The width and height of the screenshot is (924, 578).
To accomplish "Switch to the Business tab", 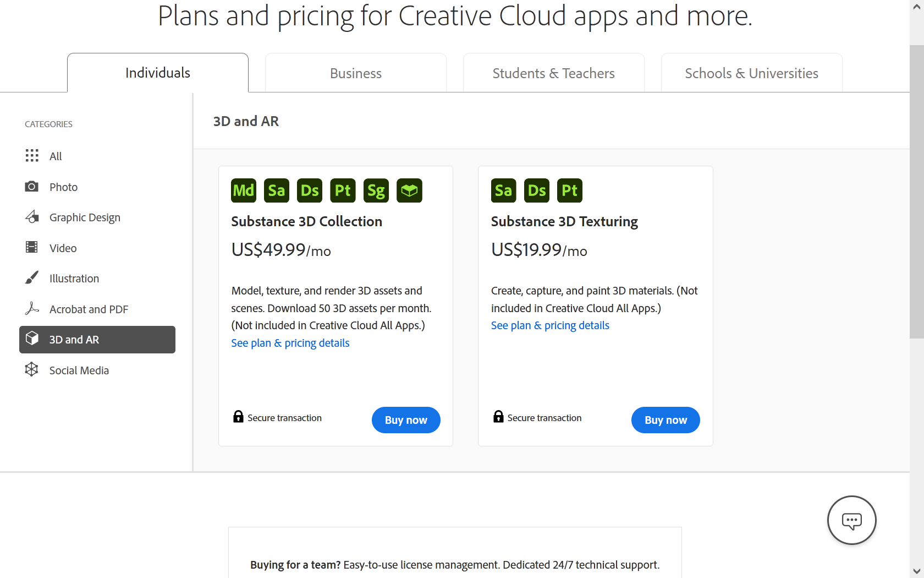I will pyautogui.click(x=355, y=73).
